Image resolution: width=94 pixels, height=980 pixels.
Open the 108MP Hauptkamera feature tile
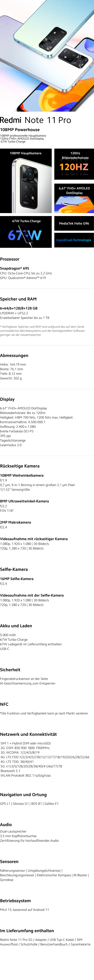[x=26, y=181]
